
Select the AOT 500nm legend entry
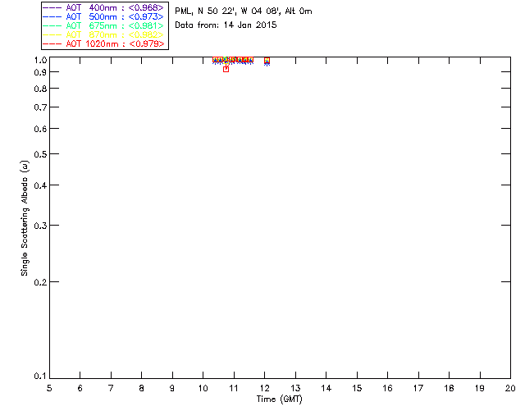tap(103, 16)
